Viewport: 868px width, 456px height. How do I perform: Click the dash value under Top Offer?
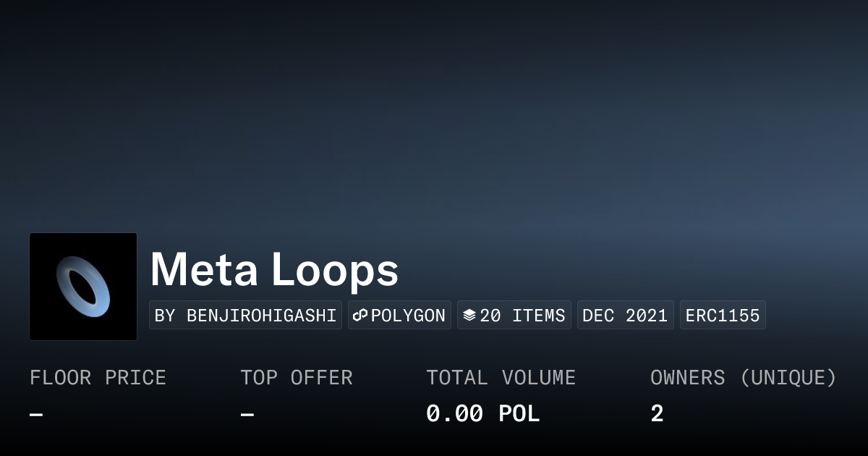click(x=247, y=415)
